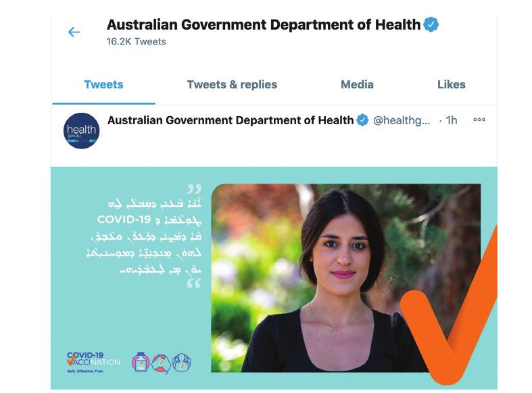Click the large orange checkmark graphic

[449, 305]
